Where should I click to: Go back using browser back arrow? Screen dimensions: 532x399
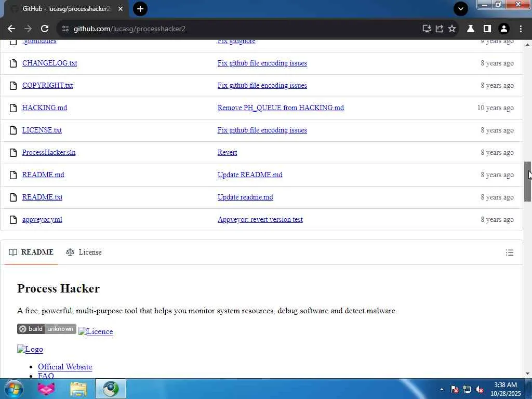click(11, 29)
